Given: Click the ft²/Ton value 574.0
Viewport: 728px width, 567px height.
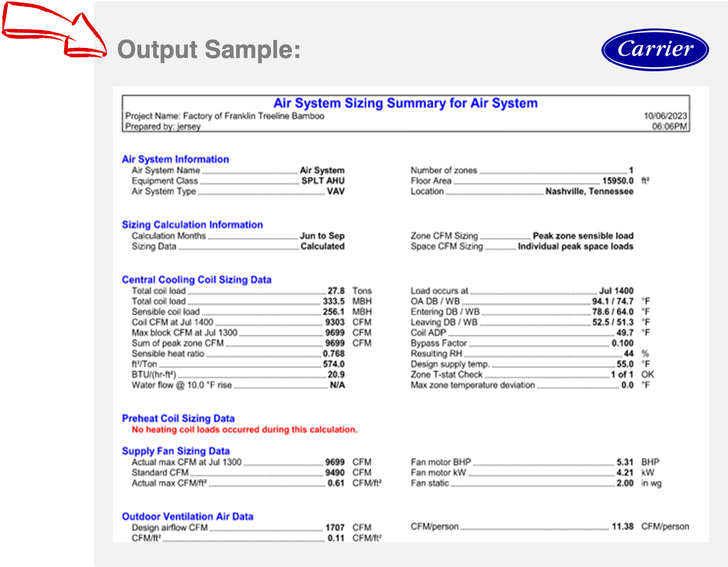Looking at the screenshot, I should click(334, 364).
